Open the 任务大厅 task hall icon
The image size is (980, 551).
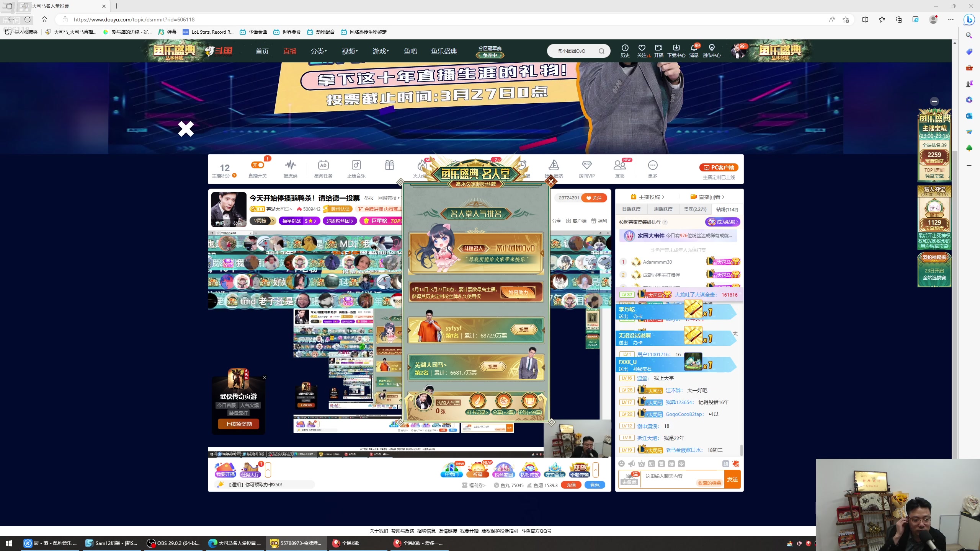tap(250, 470)
